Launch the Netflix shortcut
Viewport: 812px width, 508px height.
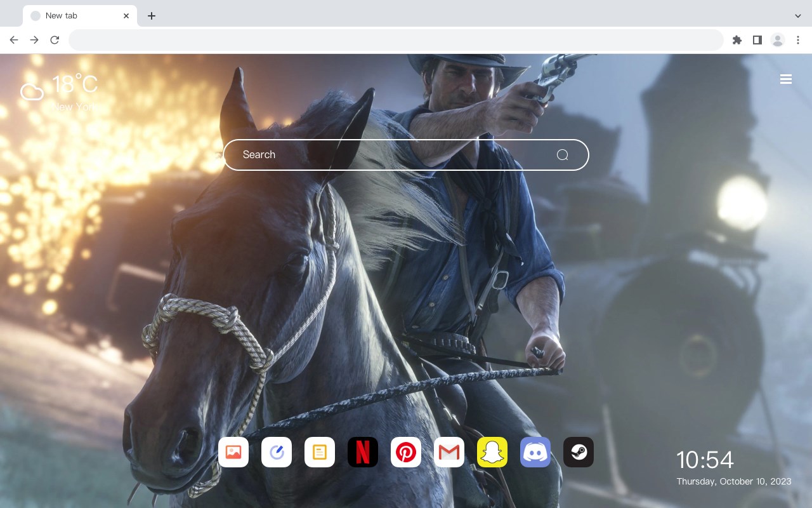pyautogui.click(x=363, y=452)
